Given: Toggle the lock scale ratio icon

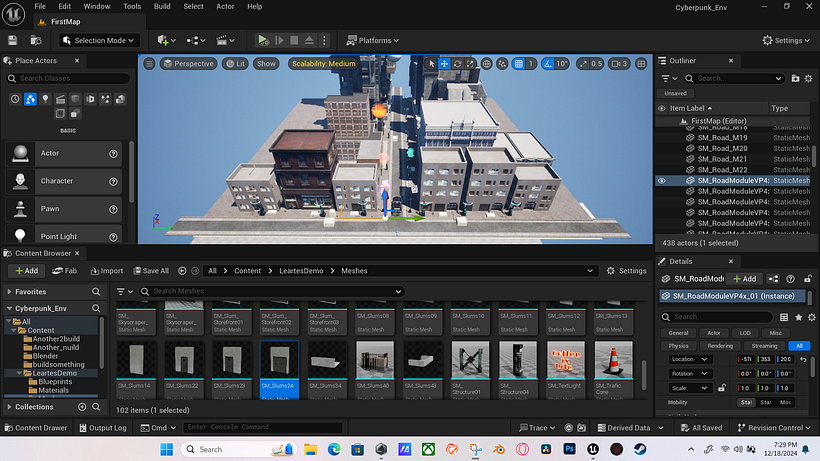Looking at the screenshot, I should coord(722,388).
